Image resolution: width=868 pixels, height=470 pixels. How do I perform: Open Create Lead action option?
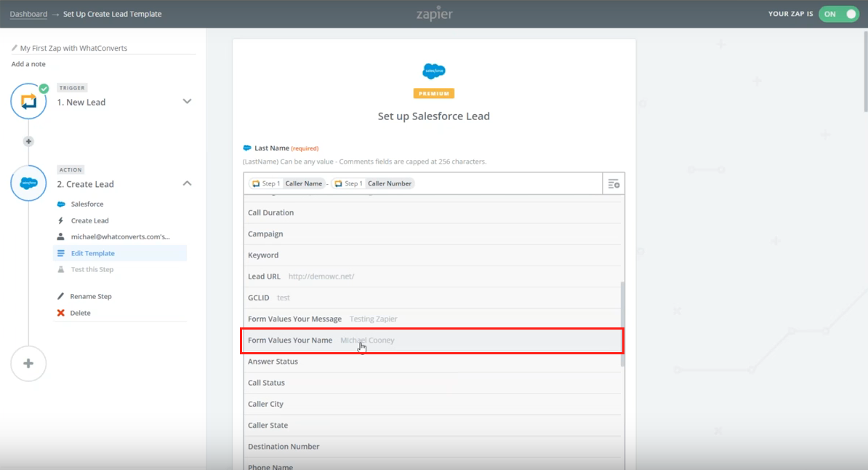[x=89, y=220]
